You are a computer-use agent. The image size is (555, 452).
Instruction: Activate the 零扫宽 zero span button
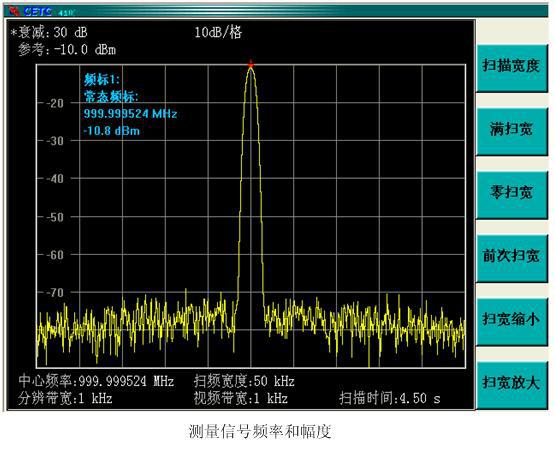coord(512,194)
